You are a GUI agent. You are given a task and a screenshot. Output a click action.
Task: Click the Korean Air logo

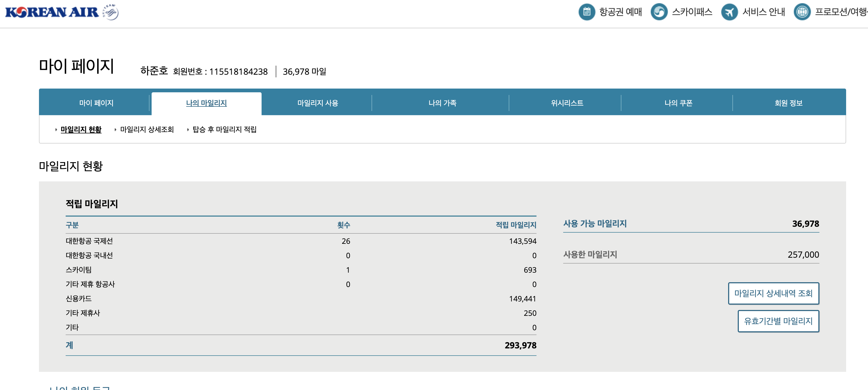52,12
